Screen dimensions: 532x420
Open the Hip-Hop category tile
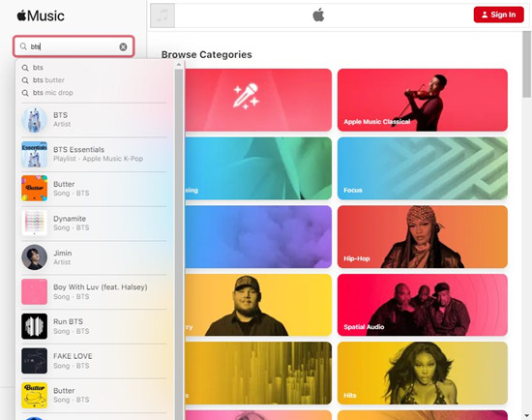coord(423,237)
